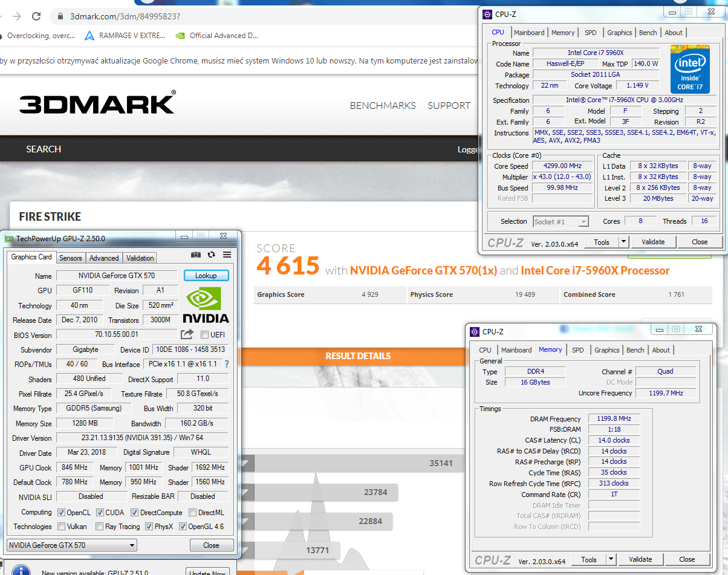
Task: Toggle the PhysX checkbox
Action: (149, 527)
